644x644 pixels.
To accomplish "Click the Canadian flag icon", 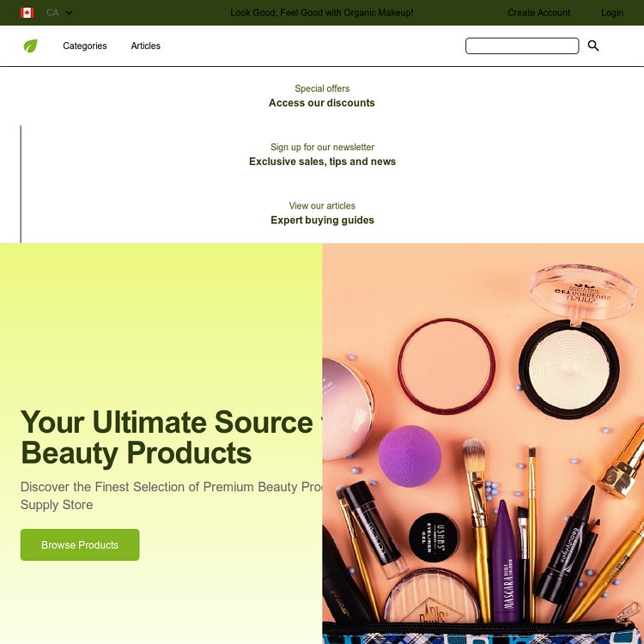I will point(27,13).
